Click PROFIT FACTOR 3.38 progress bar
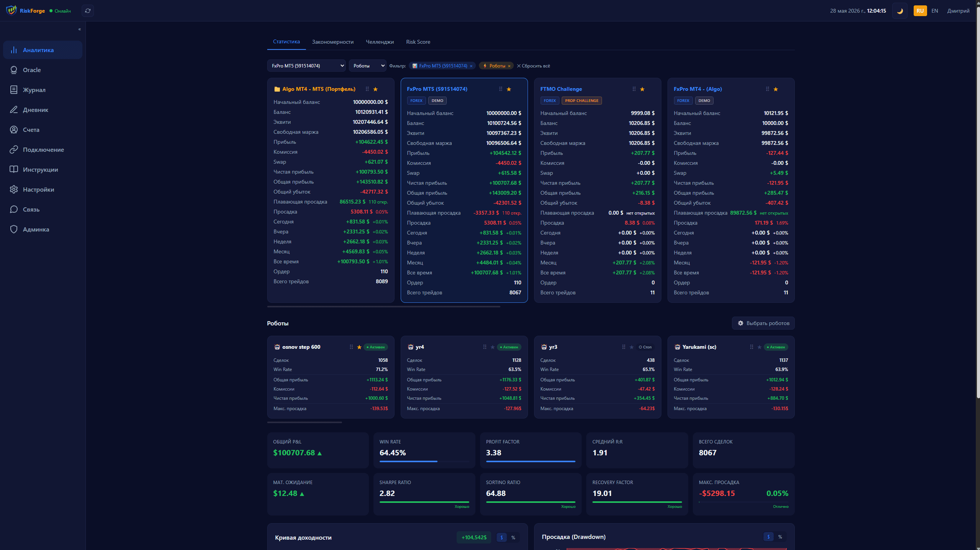This screenshot has height=550, width=980. tap(531, 461)
